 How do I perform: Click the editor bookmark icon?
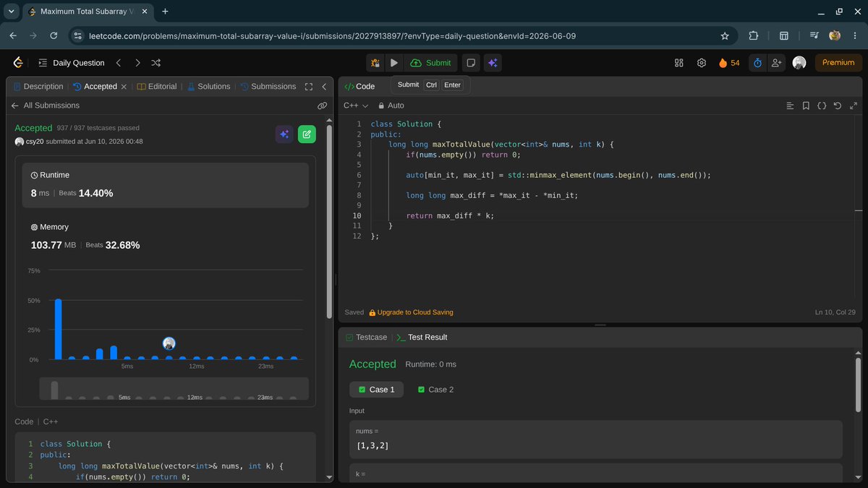tap(806, 106)
